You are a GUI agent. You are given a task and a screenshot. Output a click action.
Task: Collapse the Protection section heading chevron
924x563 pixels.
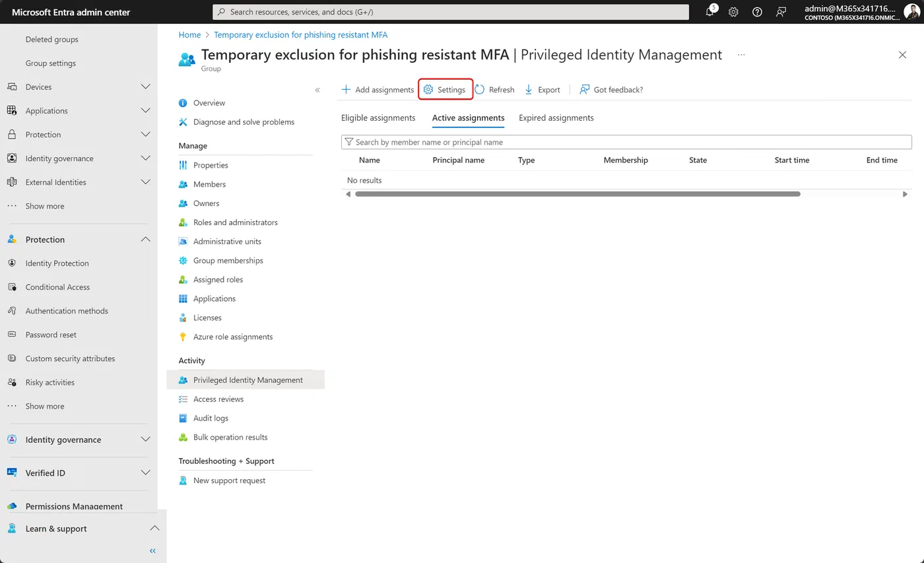coord(146,240)
